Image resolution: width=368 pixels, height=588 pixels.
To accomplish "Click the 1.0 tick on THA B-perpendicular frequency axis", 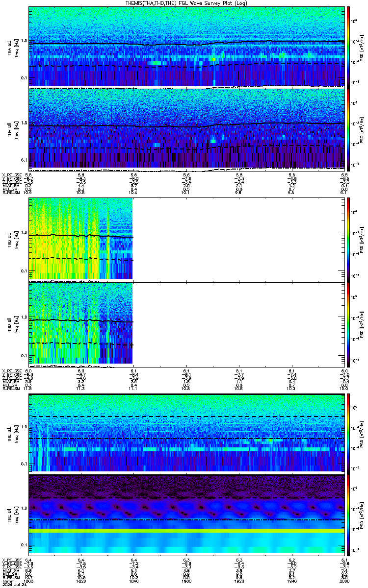I will (x=24, y=41).
